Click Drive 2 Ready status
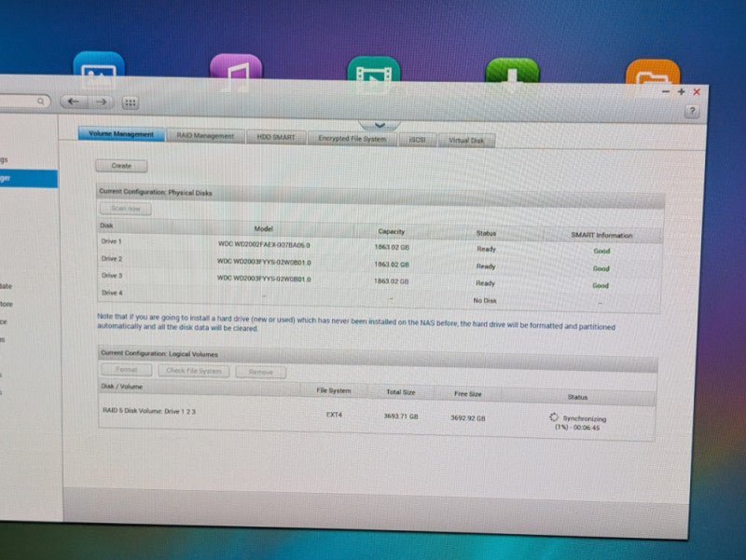746x560 pixels. pyautogui.click(x=486, y=266)
